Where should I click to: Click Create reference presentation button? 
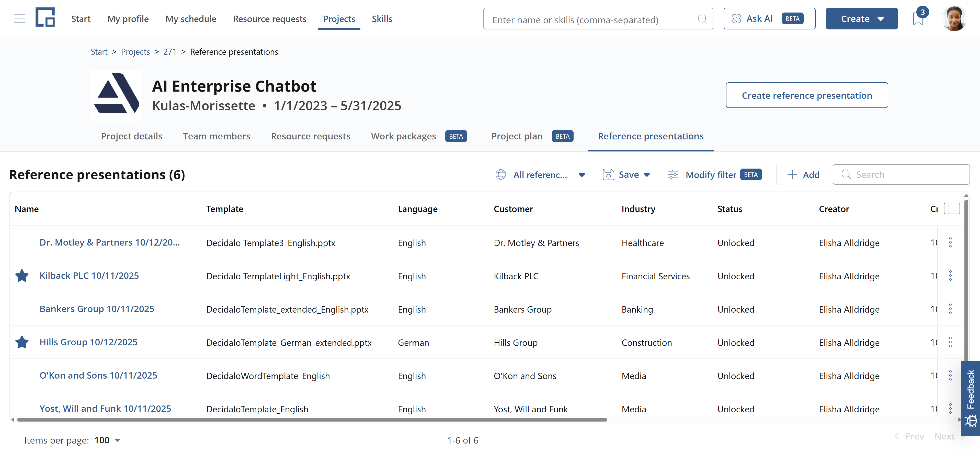tap(806, 95)
